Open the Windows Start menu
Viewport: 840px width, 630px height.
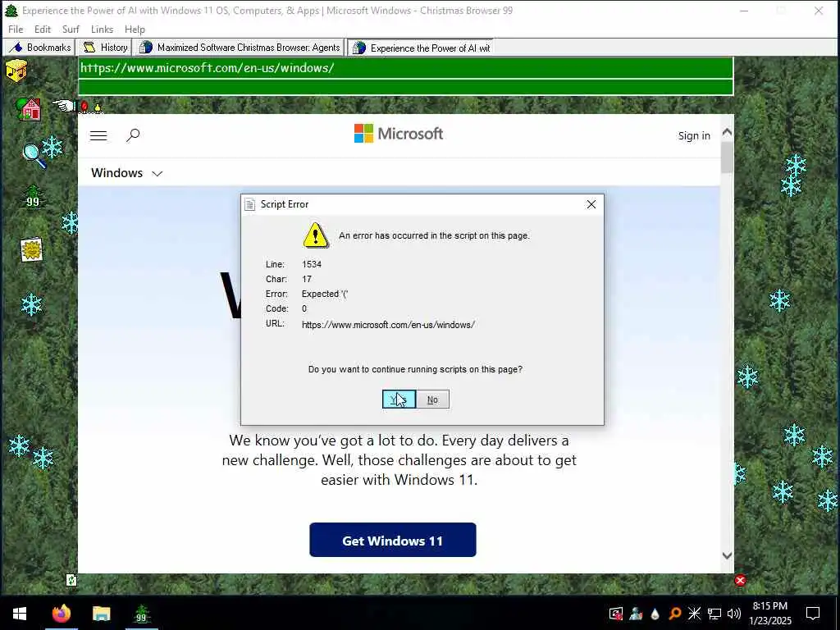point(20,614)
